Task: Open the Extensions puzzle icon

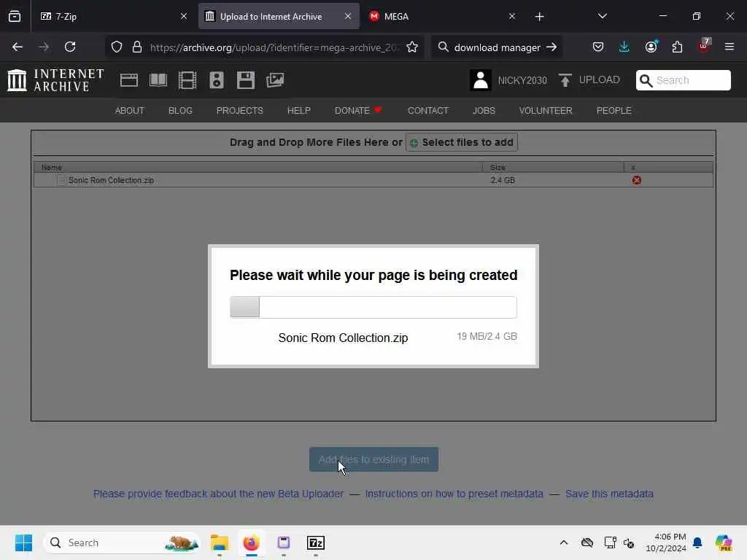Action: (677, 47)
